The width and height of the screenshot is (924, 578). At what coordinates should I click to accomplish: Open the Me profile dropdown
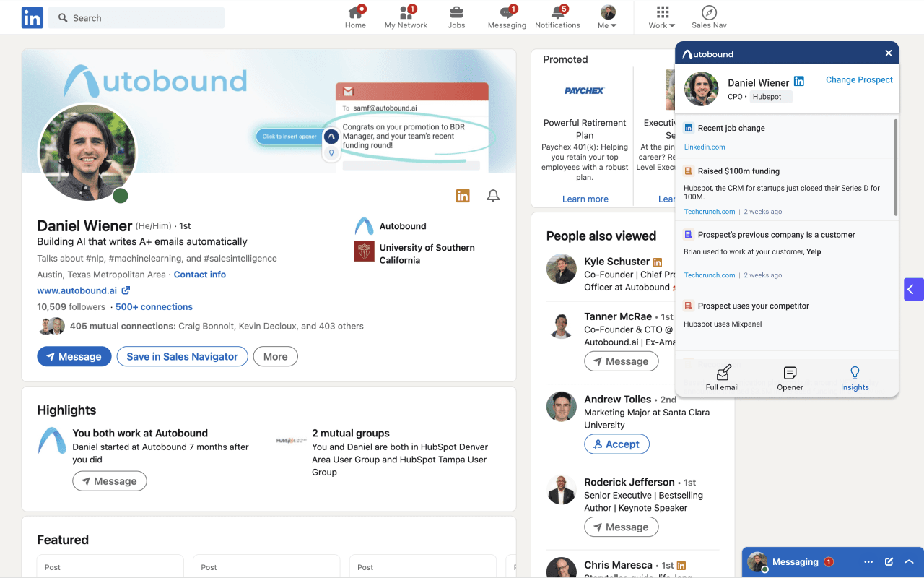point(606,17)
